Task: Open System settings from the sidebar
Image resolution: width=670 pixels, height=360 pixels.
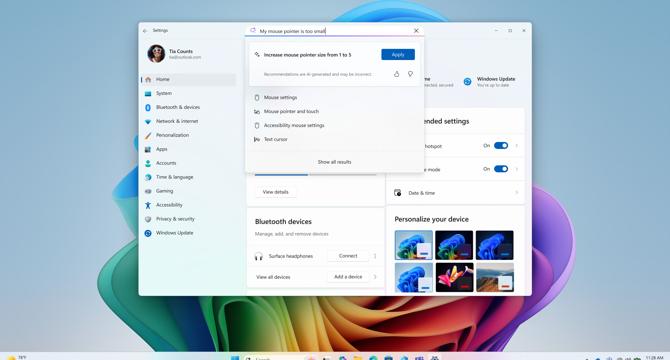Action: click(x=188, y=93)
